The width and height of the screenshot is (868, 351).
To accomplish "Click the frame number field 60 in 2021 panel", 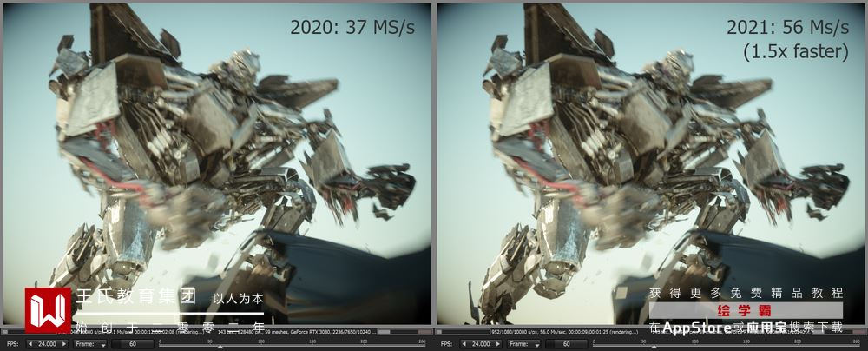I will (566, 344).
